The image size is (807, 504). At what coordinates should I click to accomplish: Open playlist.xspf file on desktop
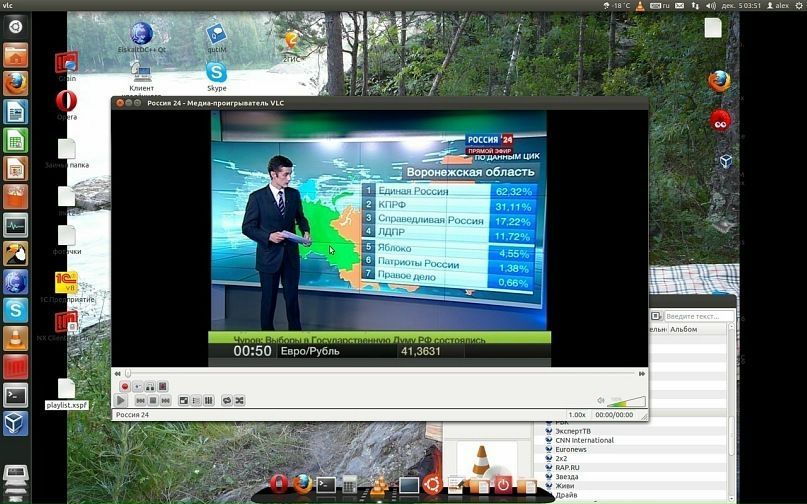pos(66,393)
